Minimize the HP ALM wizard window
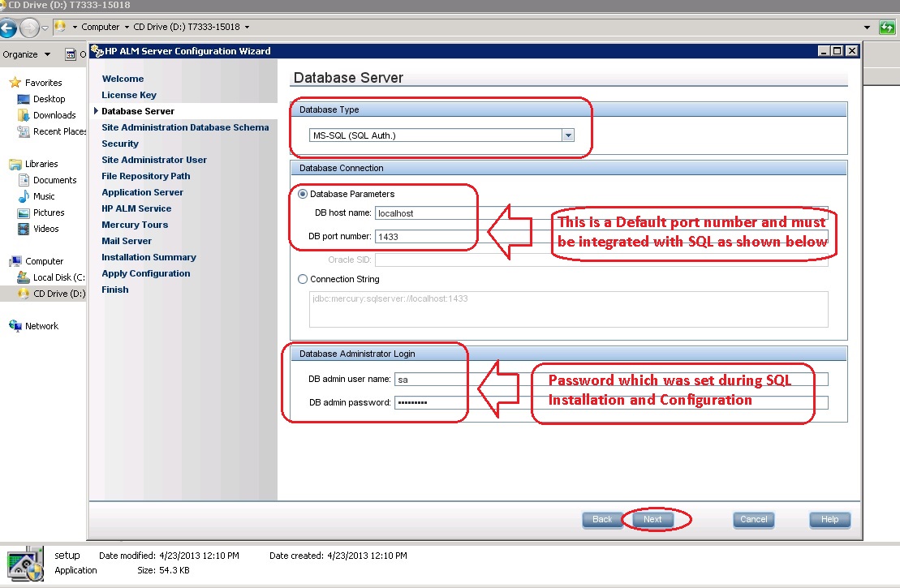This screenshot has height=588, width=900. click(x=824, y=51)
